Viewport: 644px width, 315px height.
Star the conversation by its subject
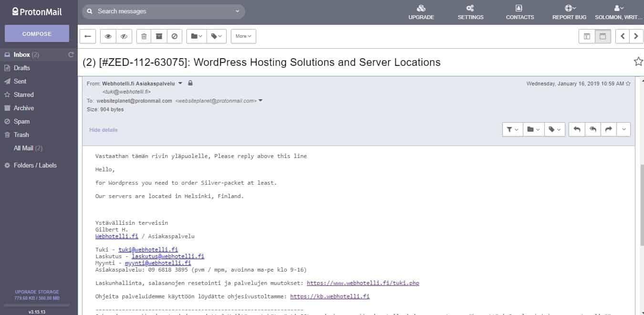tap(638, 62)
